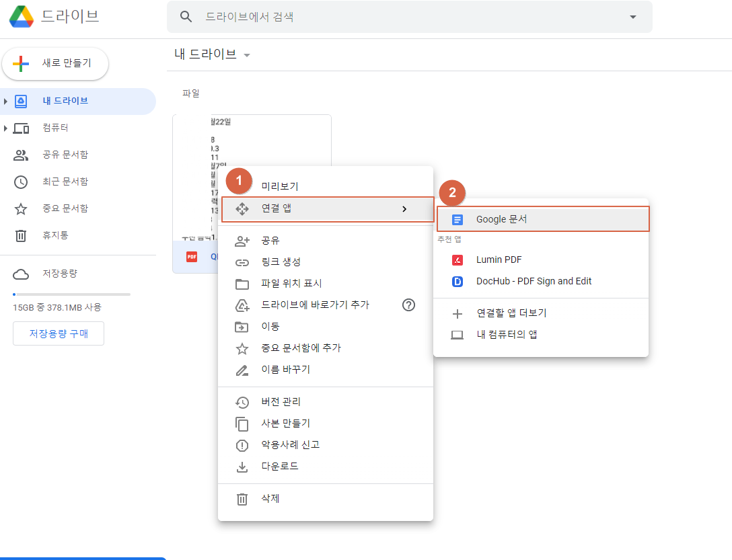The image size is (732, 560).
Task: Expand the 연결 앱 submenu chevron
Action: click(404, 209)
